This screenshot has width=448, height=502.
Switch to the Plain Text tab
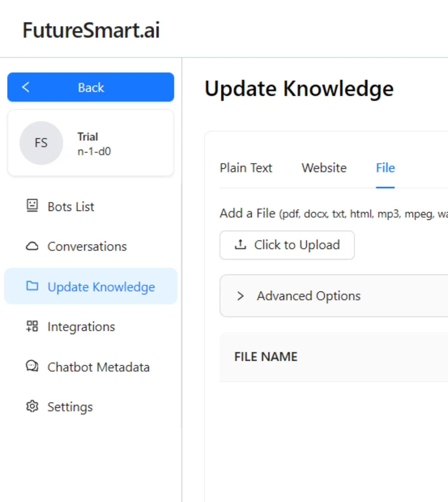[x=246, y=168]
